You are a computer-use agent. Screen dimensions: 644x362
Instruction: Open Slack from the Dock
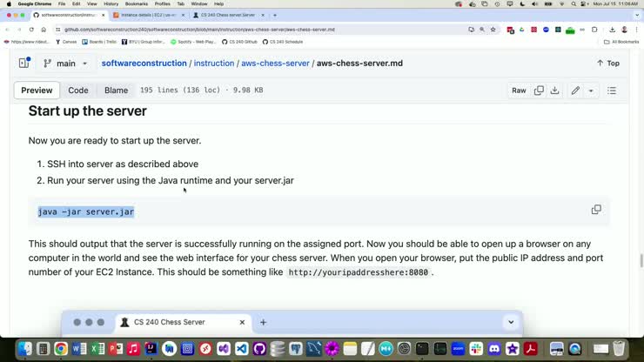[476, 349]
